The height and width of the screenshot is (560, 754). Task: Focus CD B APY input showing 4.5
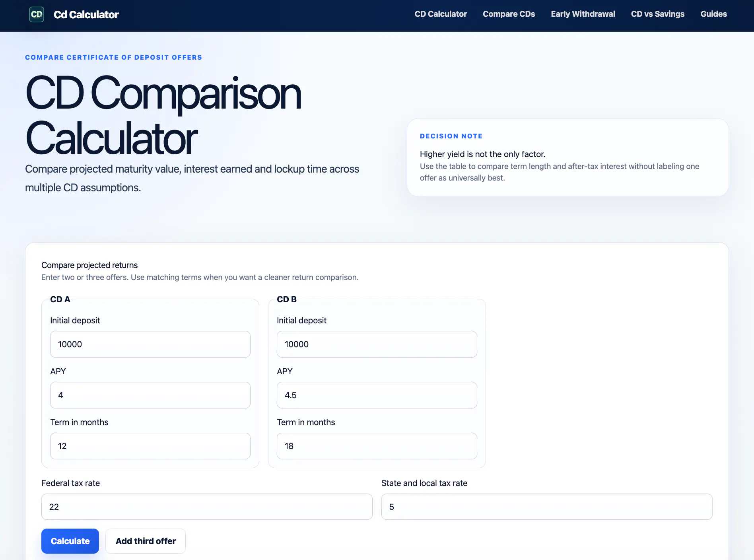tap(377, 395)
